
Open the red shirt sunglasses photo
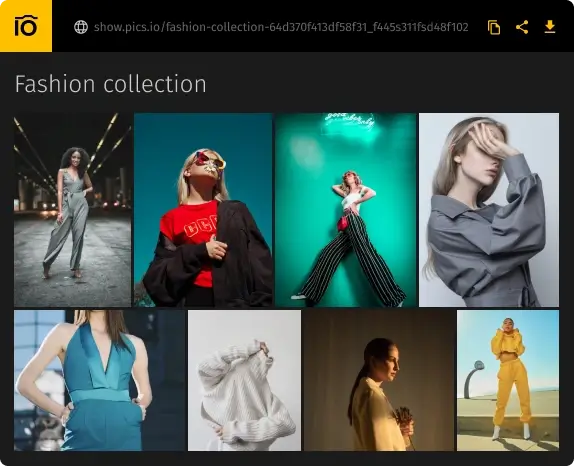tap(203, 210)
